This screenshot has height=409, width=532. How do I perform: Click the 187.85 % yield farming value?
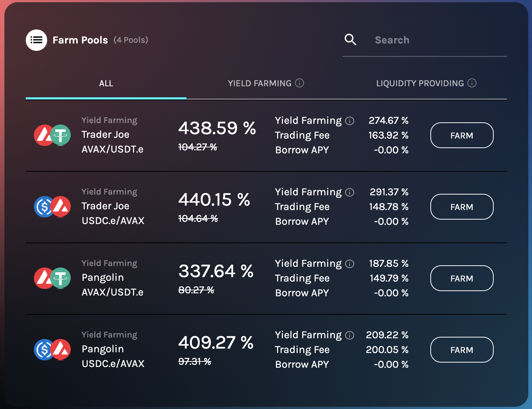389,263
